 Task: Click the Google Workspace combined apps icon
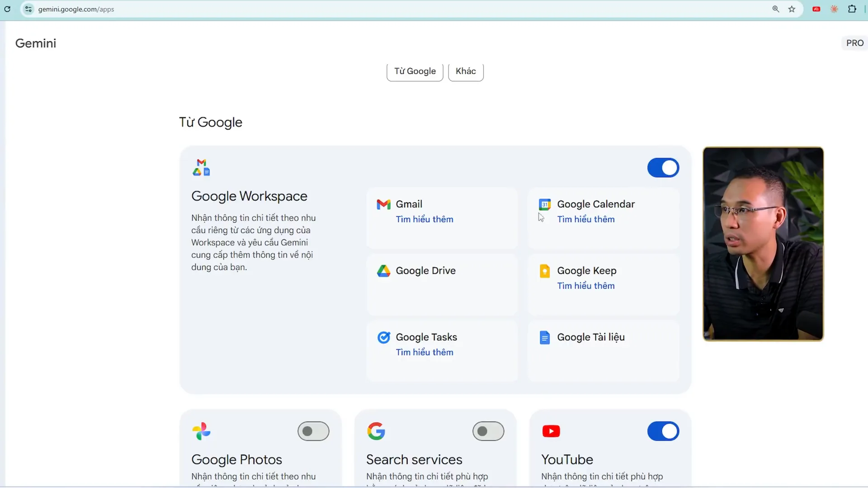[201, 167]
